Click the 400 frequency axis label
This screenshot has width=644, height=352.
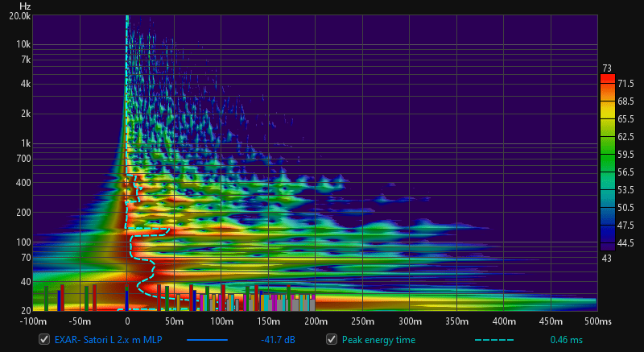[25, 183]
